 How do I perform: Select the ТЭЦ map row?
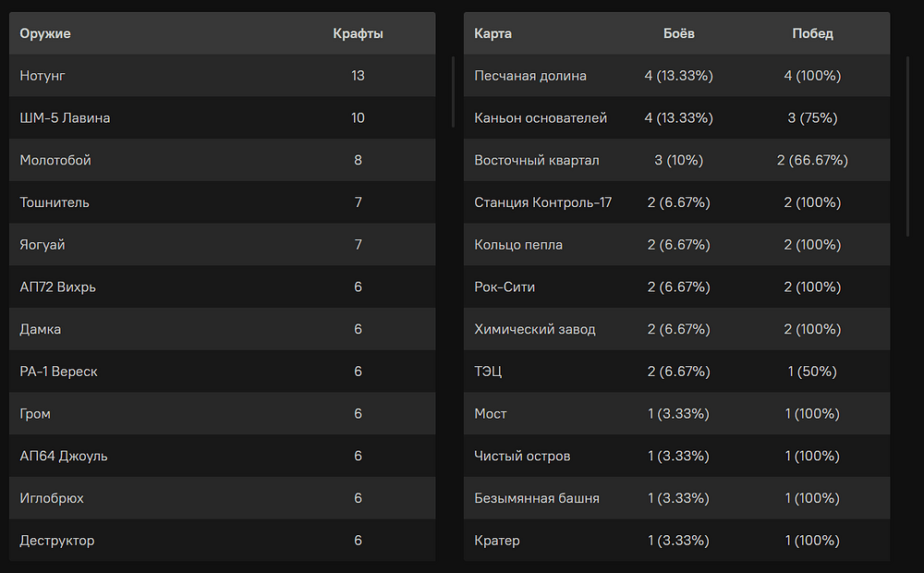pyautogui.click(x=676, y=372)
